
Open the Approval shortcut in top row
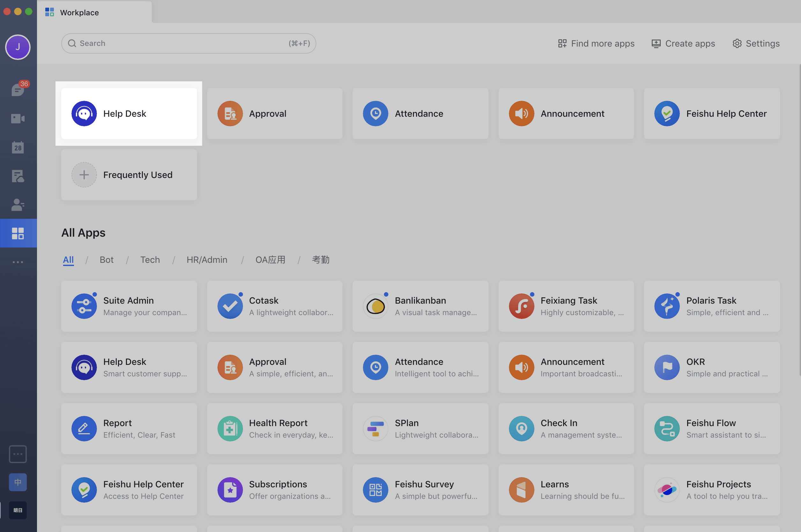tap(275, 113)
